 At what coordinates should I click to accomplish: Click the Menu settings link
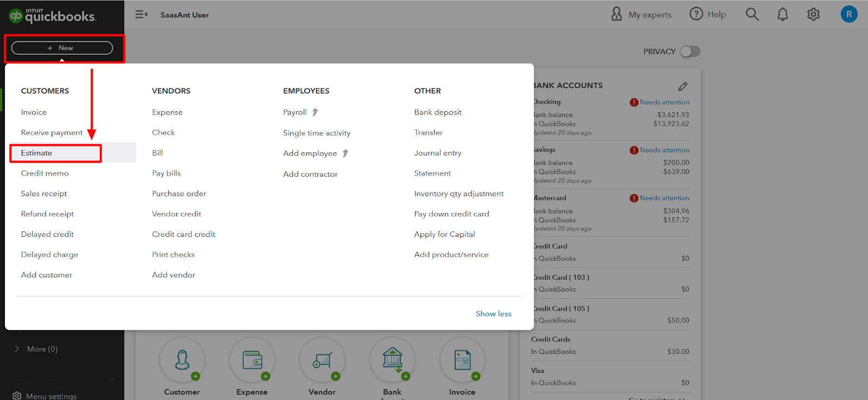click(x=52, y=396)
